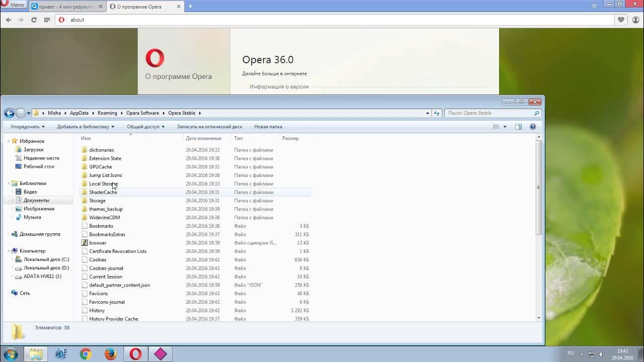Select the Сеть network item
The image size is (644, 362).
click(x=25, y=293)
